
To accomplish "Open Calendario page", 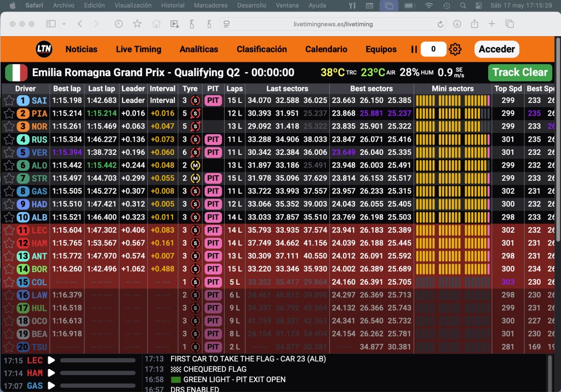I will pos(326,49).
